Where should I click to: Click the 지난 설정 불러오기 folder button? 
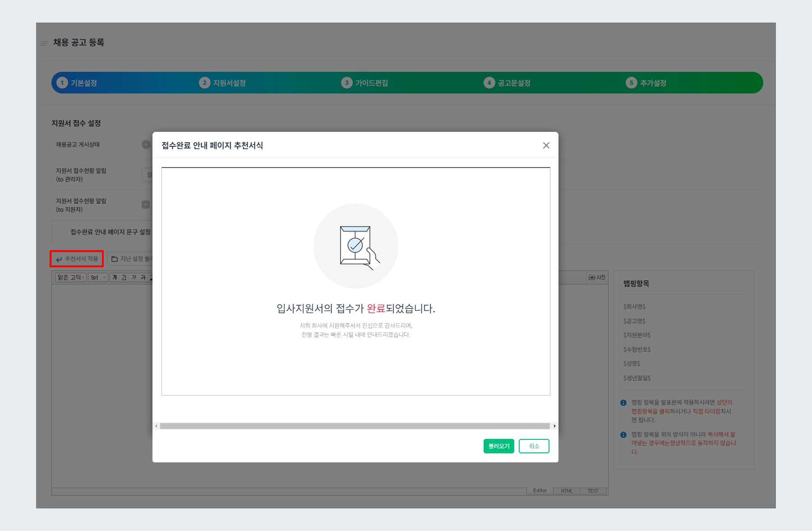point(131,259)
